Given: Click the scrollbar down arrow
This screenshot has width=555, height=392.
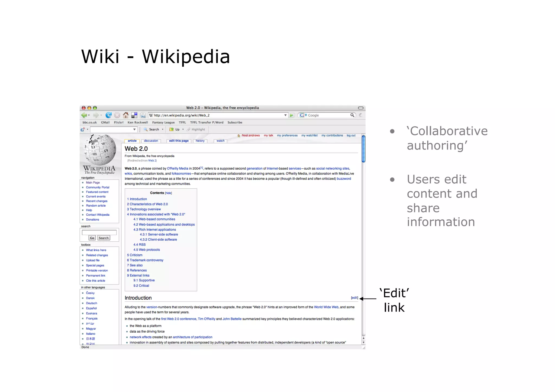Looking at the screenshot, I should tap(363, 342).
